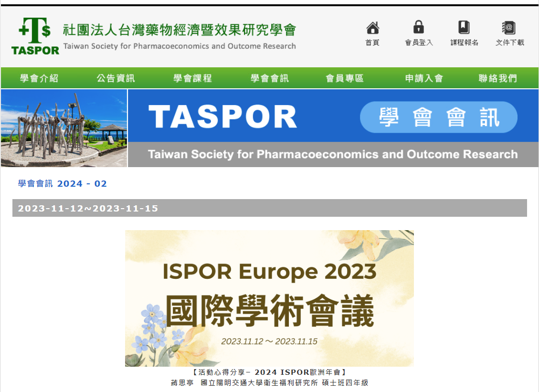Click the 活動心得分享 2024 ISPOR歐洲年會 caption
The image size is (539, 392).
click(x=269, y=372)
